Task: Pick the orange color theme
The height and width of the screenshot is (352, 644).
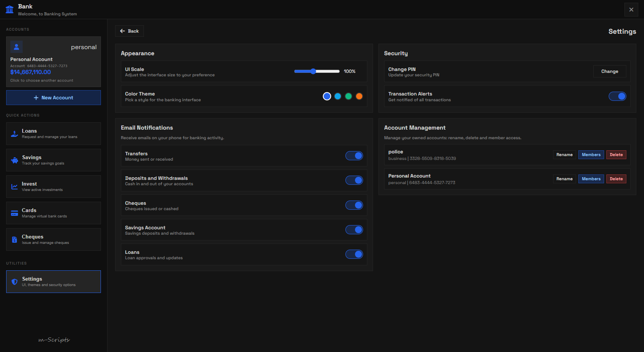Action: point(359,96)
